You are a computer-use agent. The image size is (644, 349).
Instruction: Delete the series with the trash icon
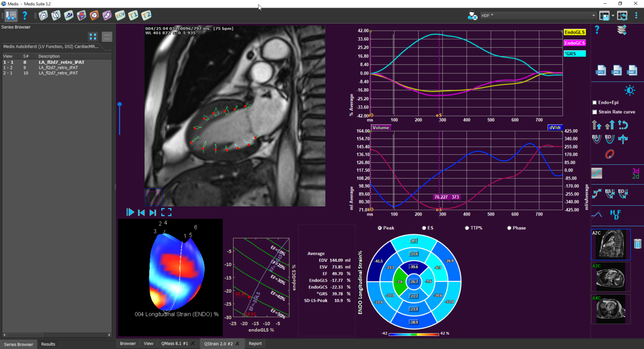(637, 244)
